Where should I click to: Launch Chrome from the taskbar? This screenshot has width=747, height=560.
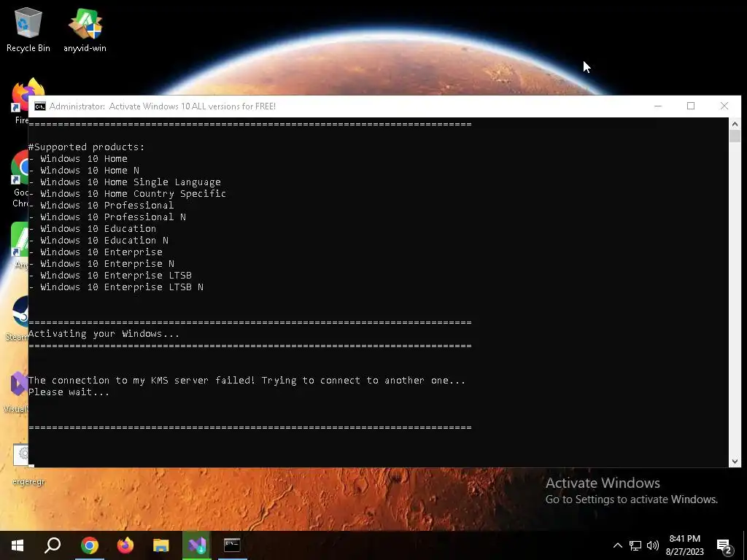pos(89,545)
